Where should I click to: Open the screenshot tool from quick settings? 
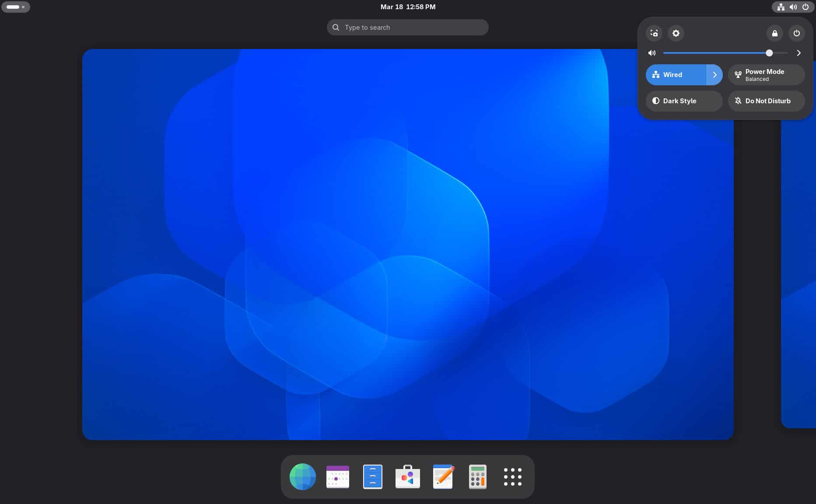[x=654, y=33]
